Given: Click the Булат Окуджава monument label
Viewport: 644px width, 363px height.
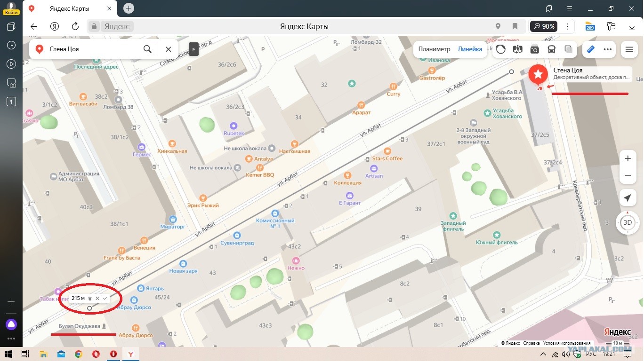Looking at the screenshot, I should click(x=80, y=326).
